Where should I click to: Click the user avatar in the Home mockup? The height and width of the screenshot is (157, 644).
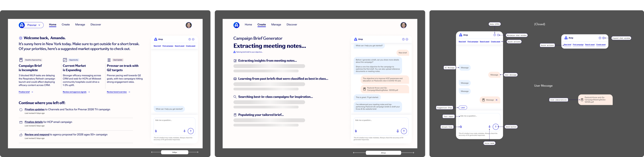(189, 25)
